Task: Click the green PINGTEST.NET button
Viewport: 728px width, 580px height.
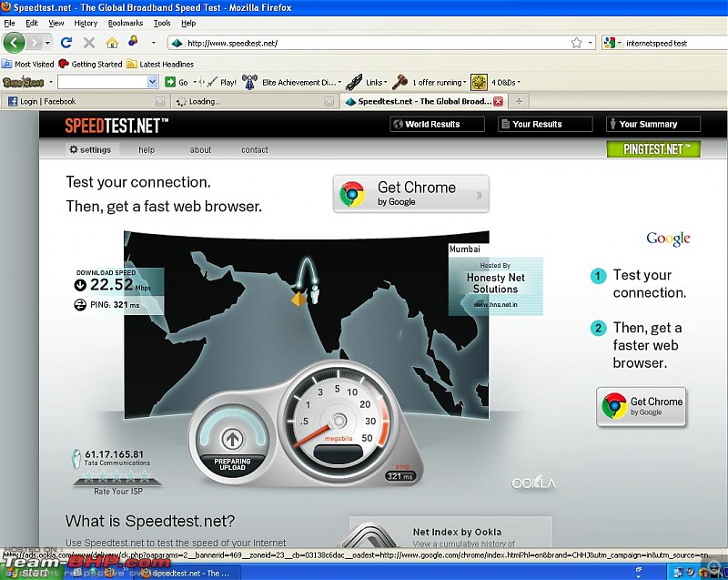Action: 653,149
